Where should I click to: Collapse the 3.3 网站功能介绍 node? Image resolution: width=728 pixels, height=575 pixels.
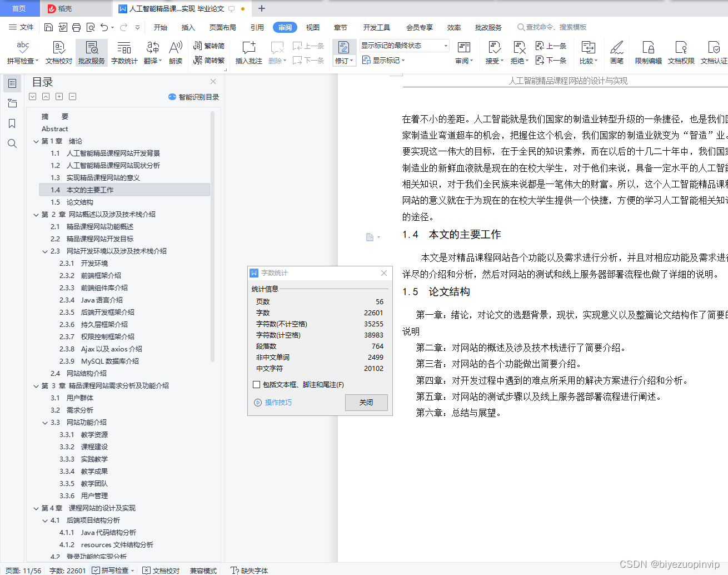pyautogui.click(x=45, y=423)
